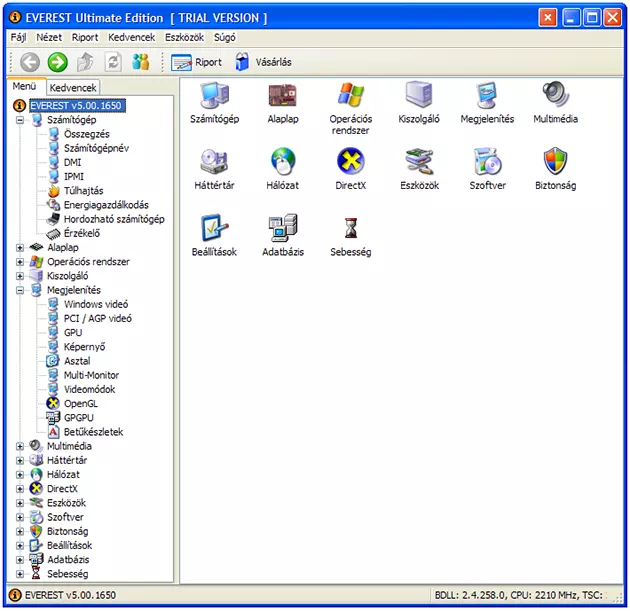Open the Hálózat network globe icon
The image size is (630, 611).
point(282,161)
